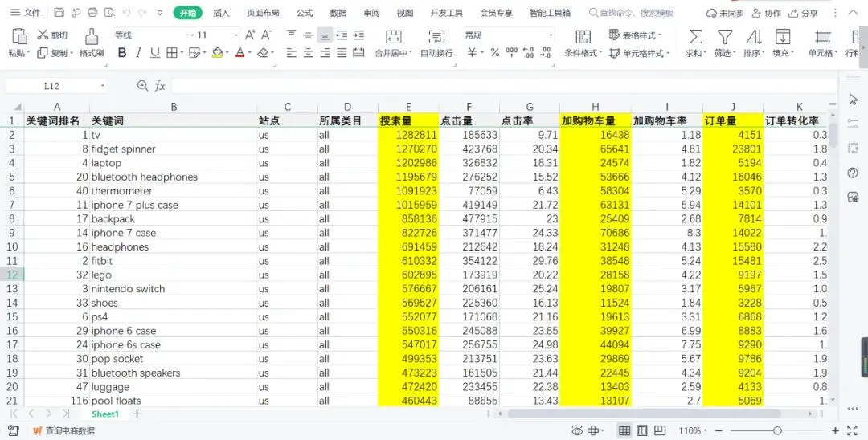The height and width of the screenshot is (440, 868).
Task: Click the Sort (排序) icon
Action: click(x=753, y=37)
